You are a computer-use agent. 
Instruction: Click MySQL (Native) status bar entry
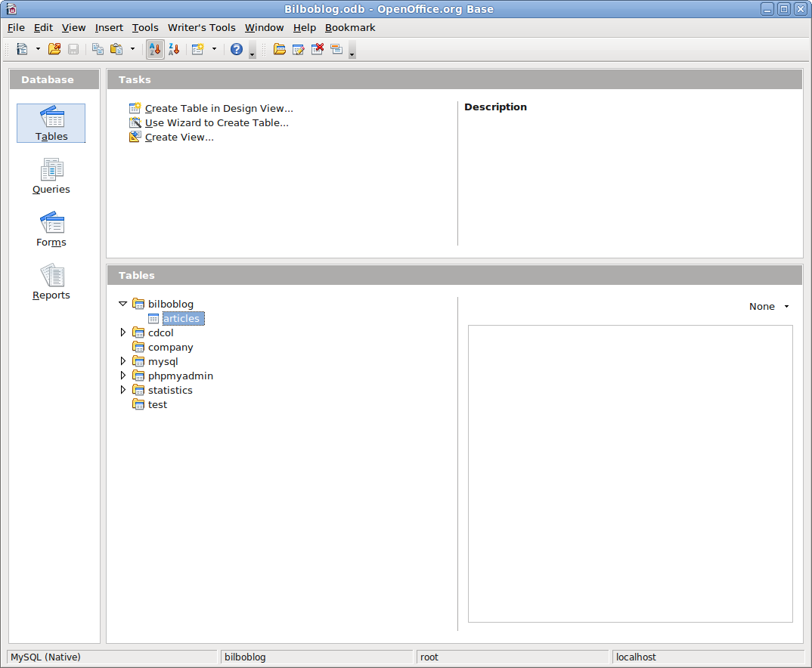pos(113,657)
